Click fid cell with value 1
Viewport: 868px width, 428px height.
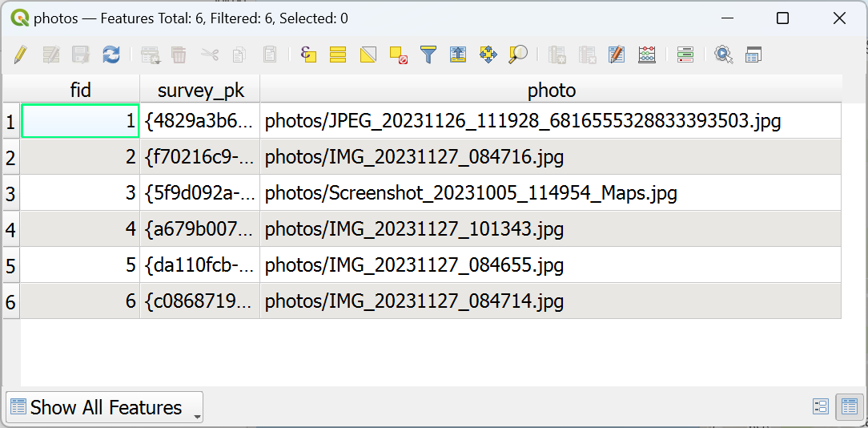(x=80, y=121)
